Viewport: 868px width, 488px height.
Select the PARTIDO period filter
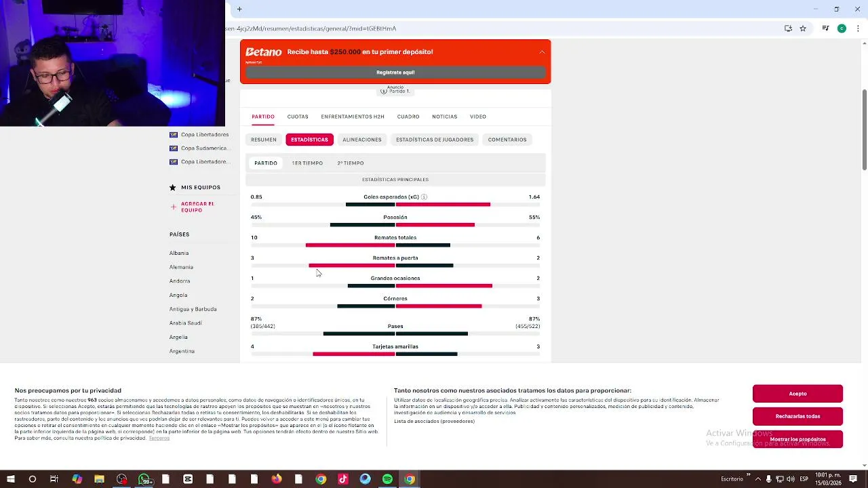[x=266, y=163]
